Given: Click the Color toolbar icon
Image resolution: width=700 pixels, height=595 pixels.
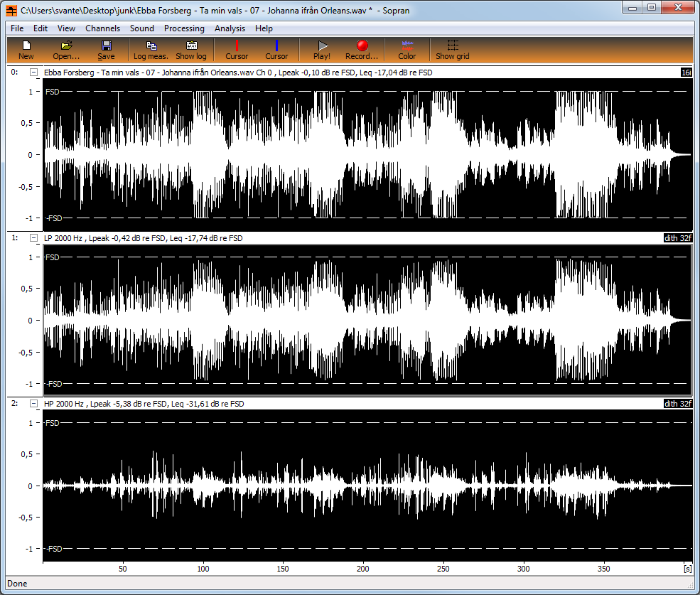Looking at the screenshot, I should click(x=406, y=50).
